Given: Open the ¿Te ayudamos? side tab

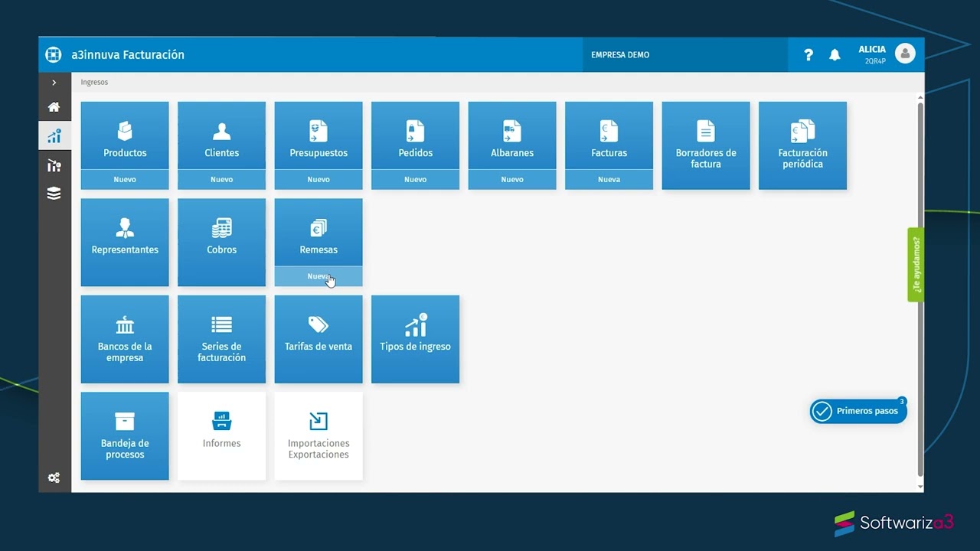Looking at the screenshot, I should point(916,265).
